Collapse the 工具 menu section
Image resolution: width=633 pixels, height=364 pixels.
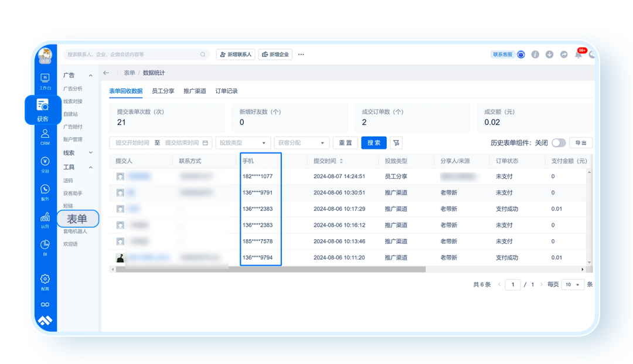click(x=90, y=167)
